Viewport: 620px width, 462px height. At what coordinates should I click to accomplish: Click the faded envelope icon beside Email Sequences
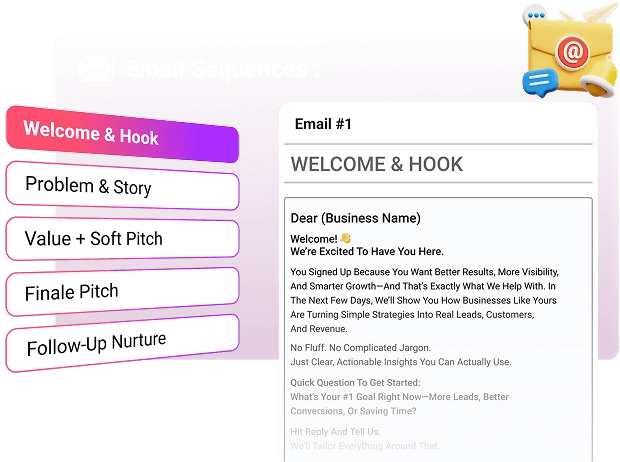[x=96, y=69]
